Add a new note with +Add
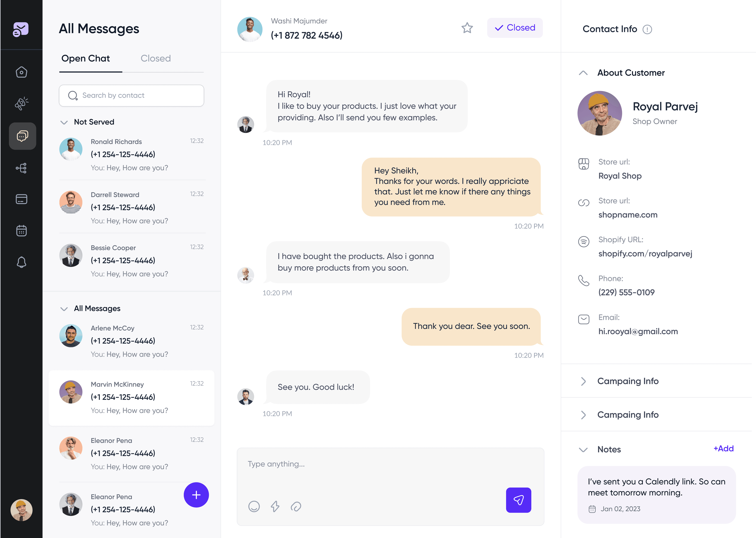Viewport: 756px width, 538px height. point(724,449)
